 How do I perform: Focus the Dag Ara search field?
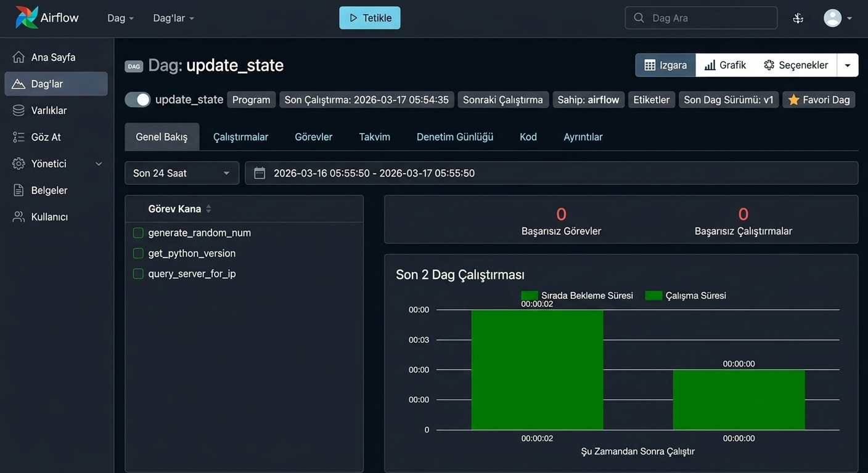(702, 18)
